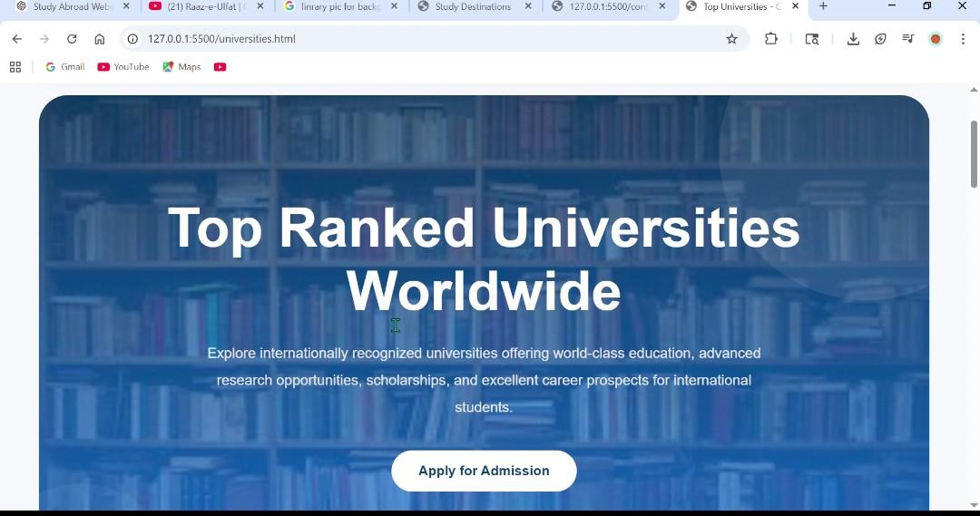This screenshot has height=516, width=980.
Task: Close the library pic search tab
Action: click(395, 6)
